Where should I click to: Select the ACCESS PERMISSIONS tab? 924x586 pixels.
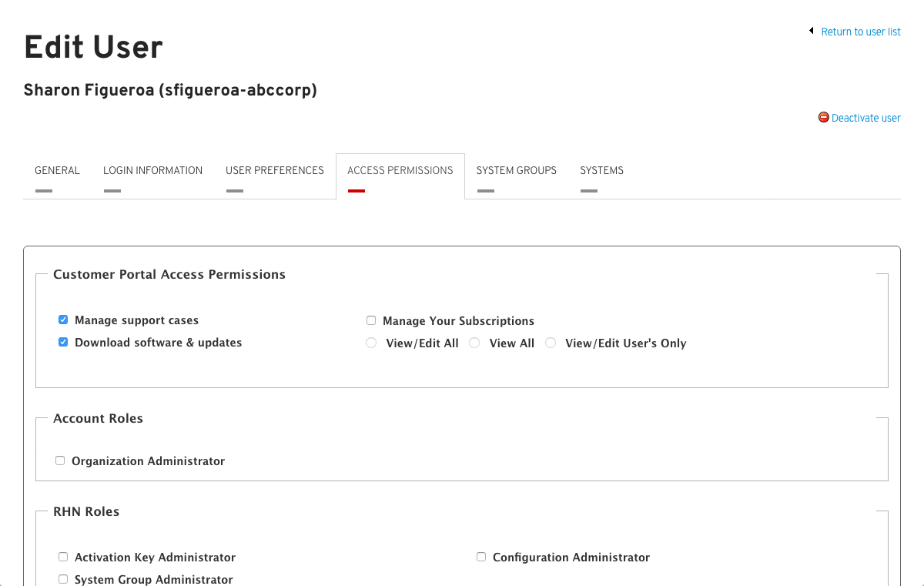coord(400,170)
